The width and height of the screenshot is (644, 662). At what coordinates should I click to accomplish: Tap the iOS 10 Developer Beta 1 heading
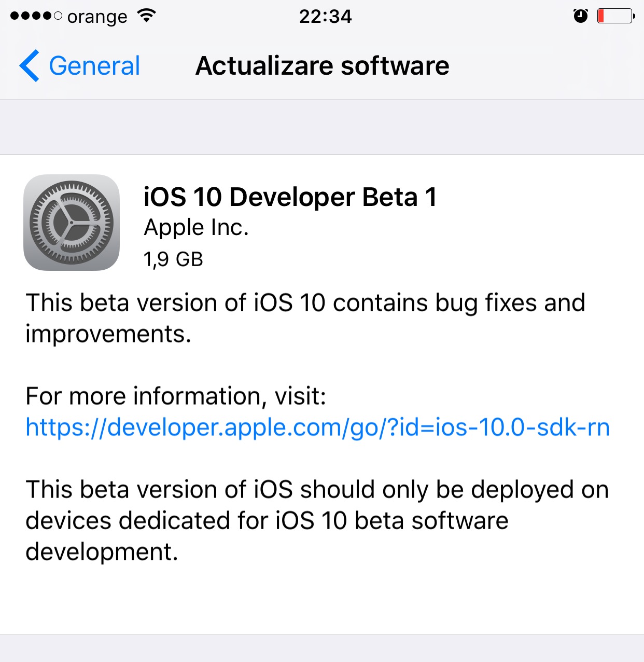pyautogui.click(x=290, y=197)
